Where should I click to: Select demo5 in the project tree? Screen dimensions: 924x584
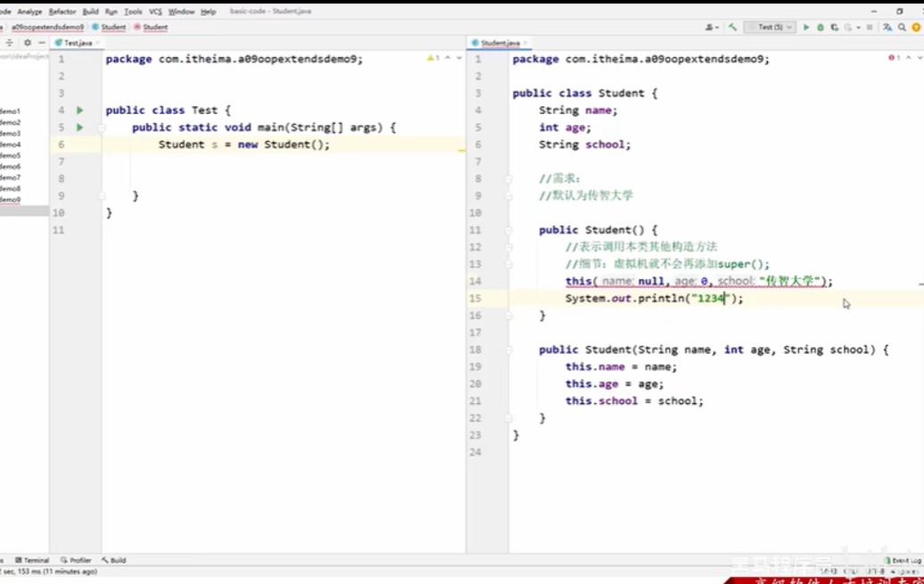10,155
